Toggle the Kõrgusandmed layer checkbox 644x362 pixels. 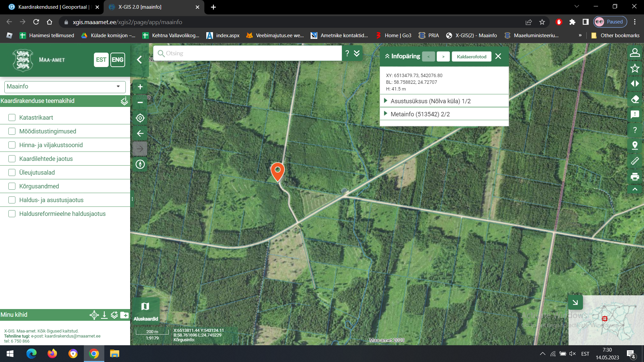(x=12, y=186)
